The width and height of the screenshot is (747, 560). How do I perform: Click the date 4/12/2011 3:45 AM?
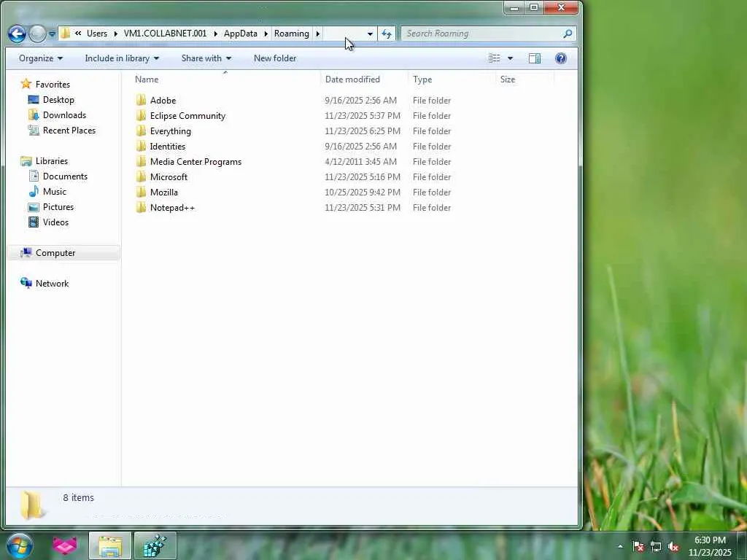coord(360,161)
